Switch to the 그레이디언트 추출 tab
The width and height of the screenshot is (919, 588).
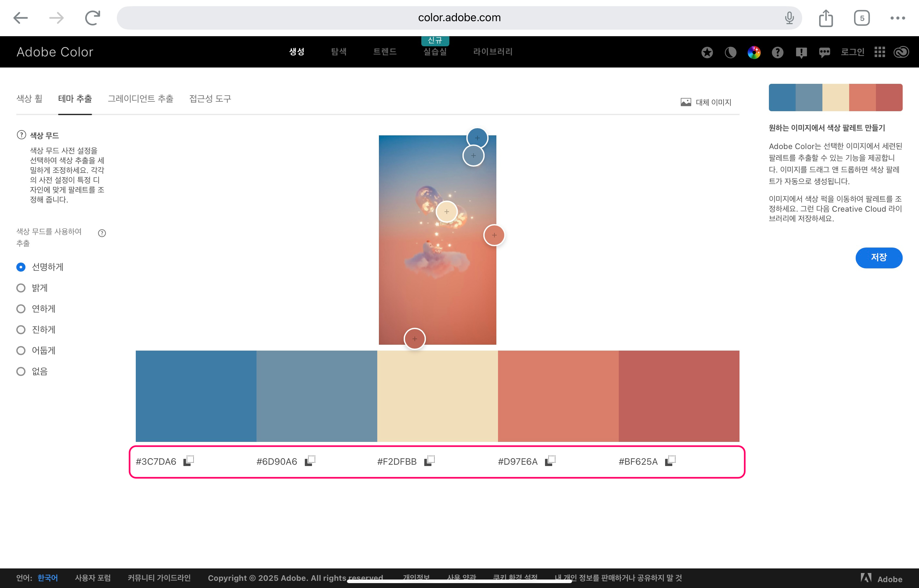pyautogui.click(x=141, y=99)
